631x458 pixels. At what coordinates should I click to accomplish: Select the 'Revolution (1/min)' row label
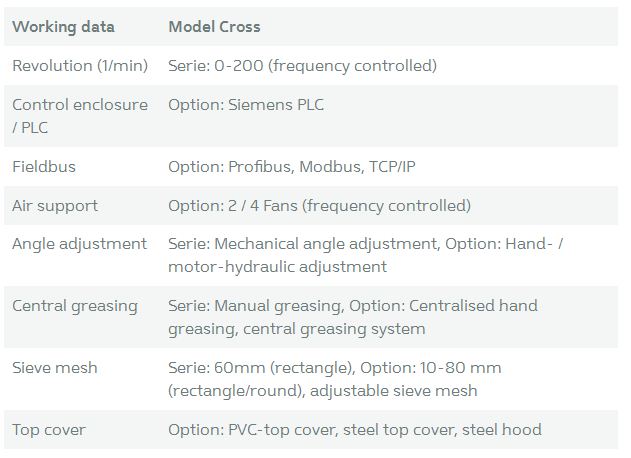coord(79,66)
